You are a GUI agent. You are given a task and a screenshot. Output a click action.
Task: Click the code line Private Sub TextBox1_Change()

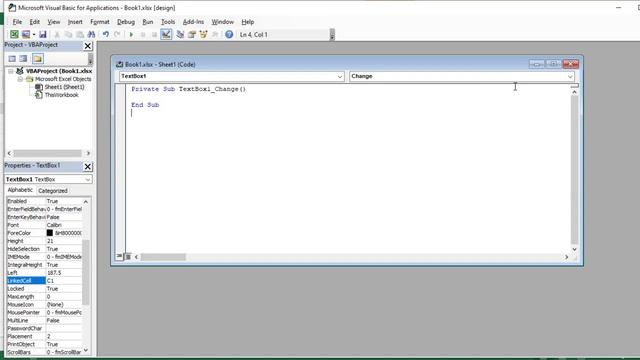tap(189, 89)
